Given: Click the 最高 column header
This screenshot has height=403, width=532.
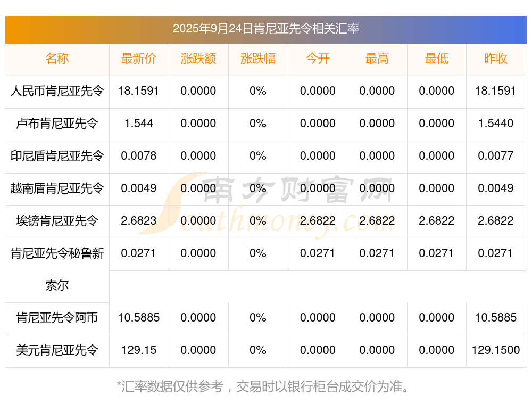Looking at the screenshot, I should click(377, 59).
